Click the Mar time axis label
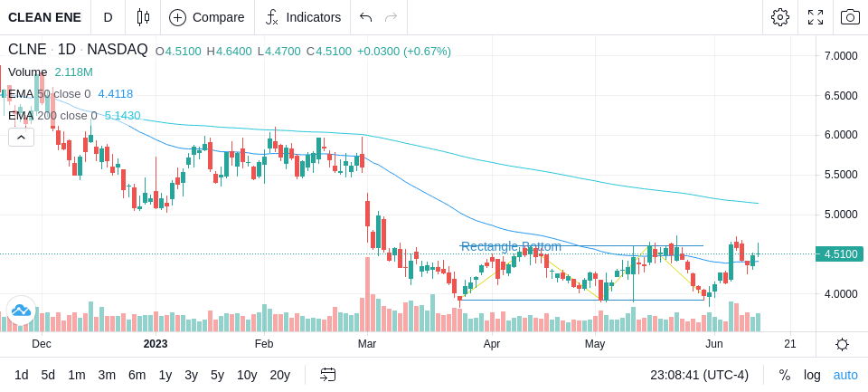This screenshot has height=392, width=868. click(367, 344)
